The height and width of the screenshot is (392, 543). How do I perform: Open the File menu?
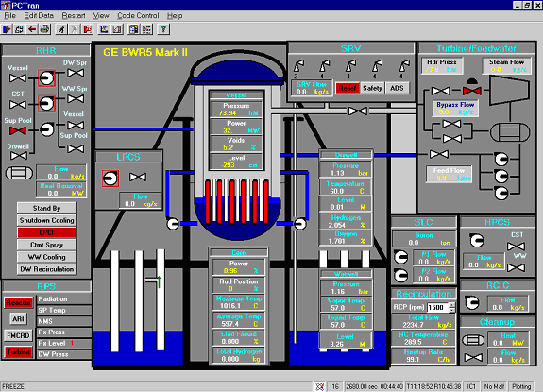tap(9, 15)
